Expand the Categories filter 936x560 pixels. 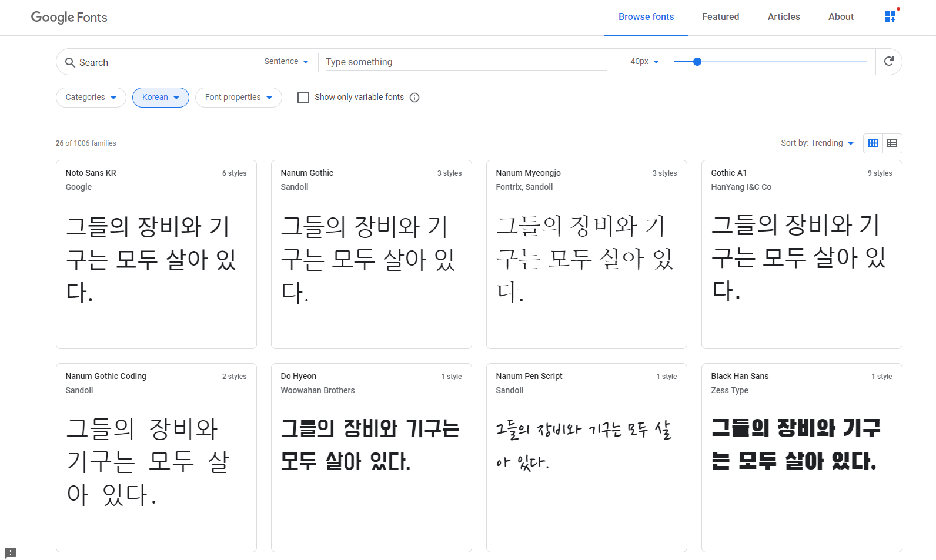pos(91,98)
